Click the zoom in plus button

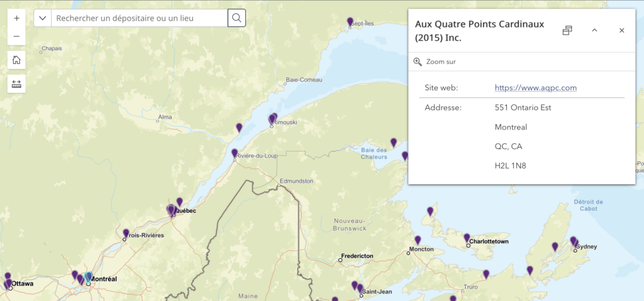pyautogui.click(x=16, y=18)
